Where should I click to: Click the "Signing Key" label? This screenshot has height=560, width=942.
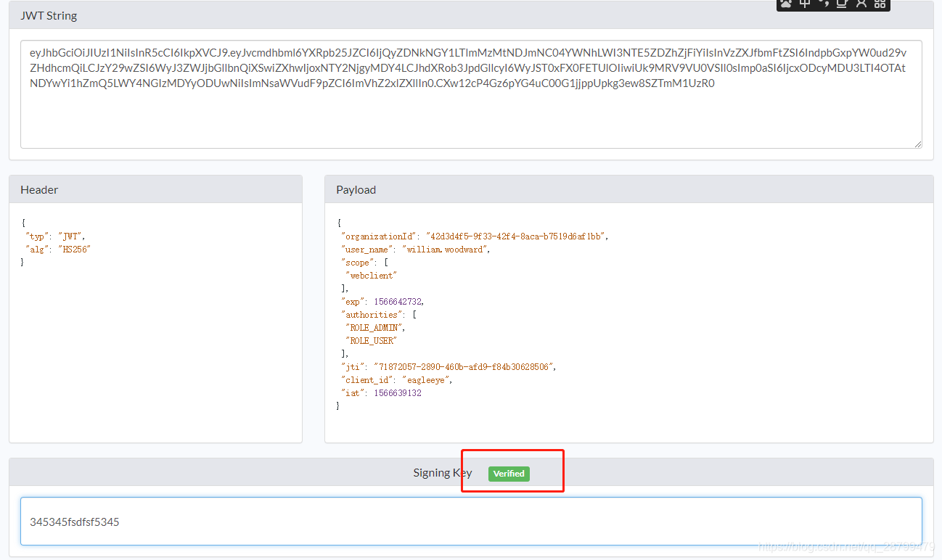point(443,472)
